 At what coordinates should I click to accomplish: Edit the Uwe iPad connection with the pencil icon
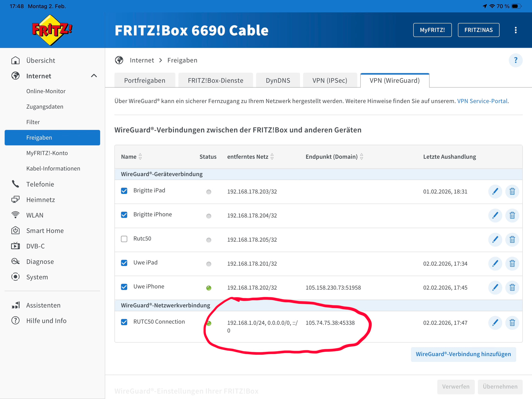[495, 264]
